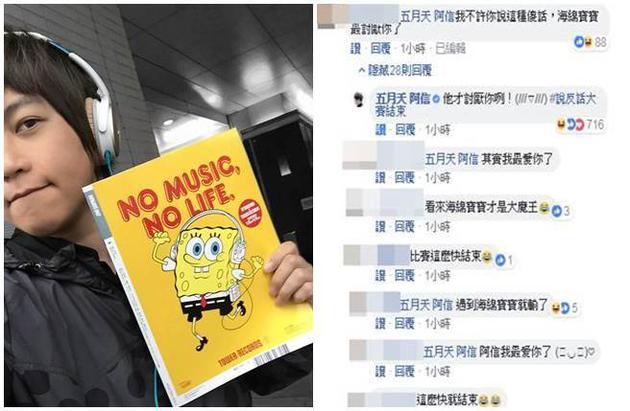Click the reaction icons showing 88 count
This screenshot has width=630, height=411.
[590, 41]
